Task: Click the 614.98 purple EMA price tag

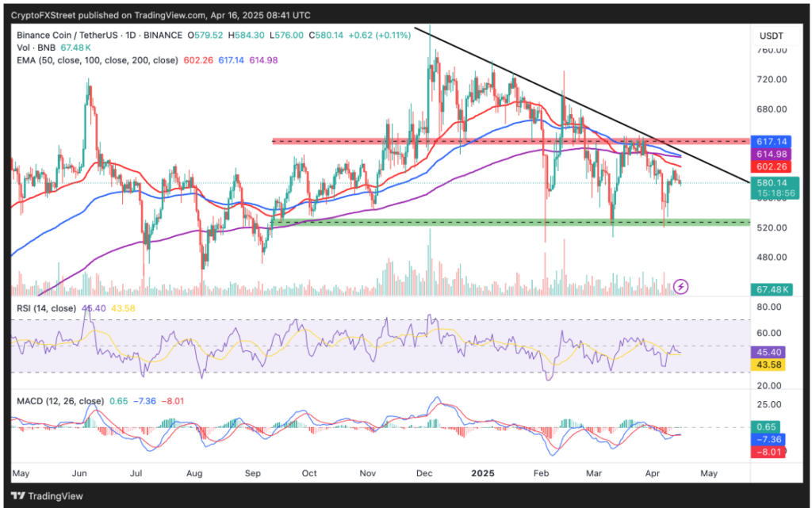Action: pos(772,155)
